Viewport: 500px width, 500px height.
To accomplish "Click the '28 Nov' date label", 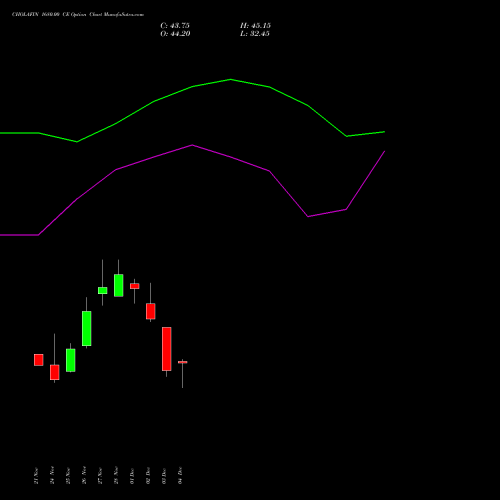I will point(116,476).
